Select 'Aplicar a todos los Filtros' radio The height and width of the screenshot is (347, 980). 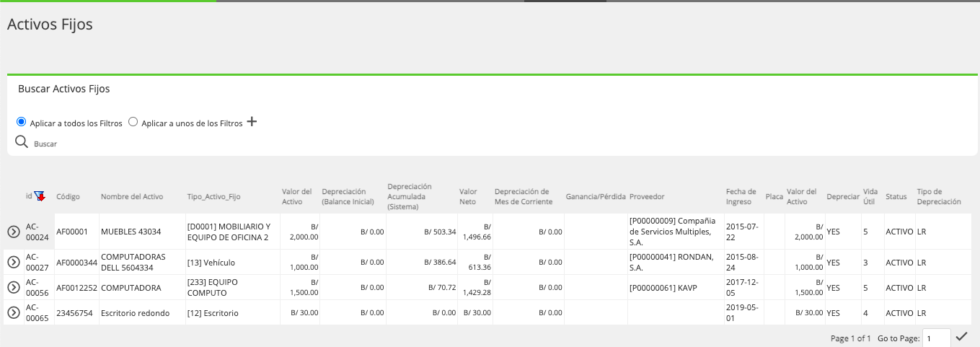21,122
